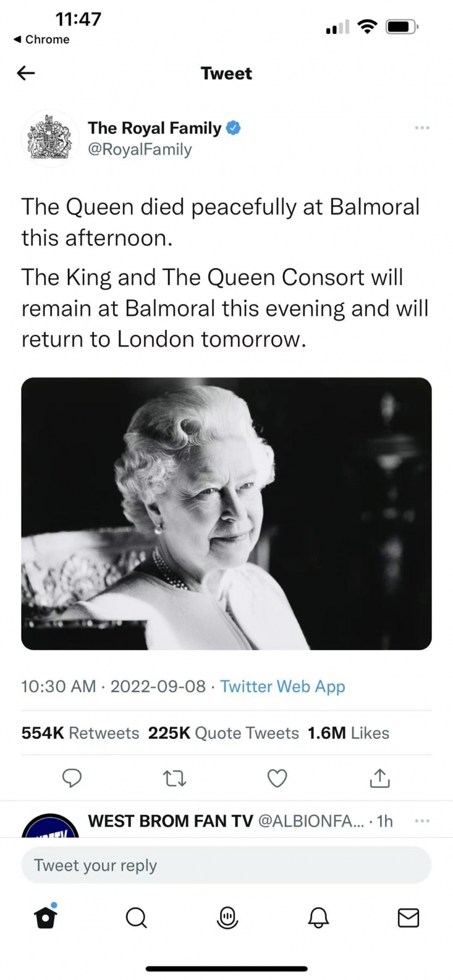
Task: View the 554K Retweets list
Action: pyautogui.click(x=80, y=733)
